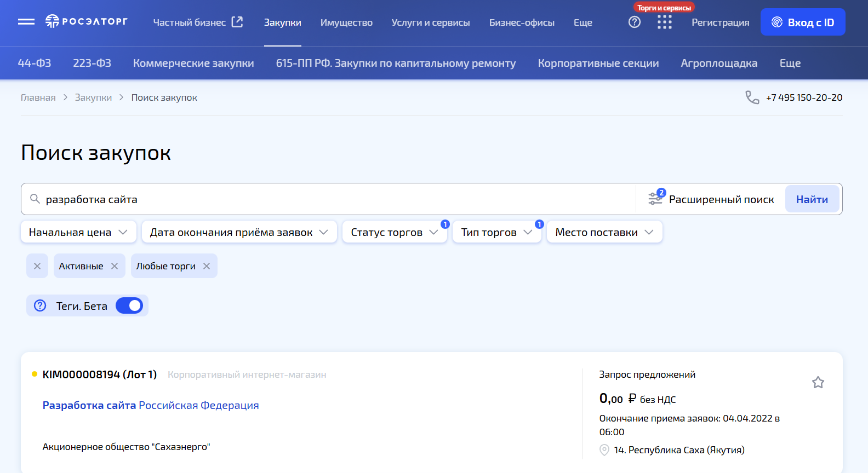Open the hamburger menu icon
The height and width of the screenshot is (473, 868).
pos(26,22)
